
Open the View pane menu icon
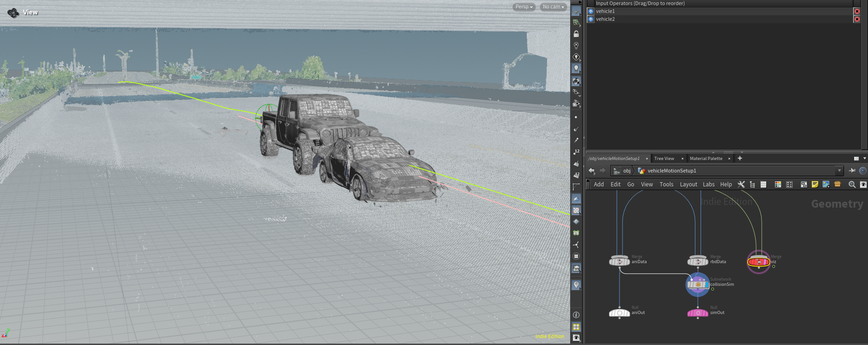(x=13, y=12)
